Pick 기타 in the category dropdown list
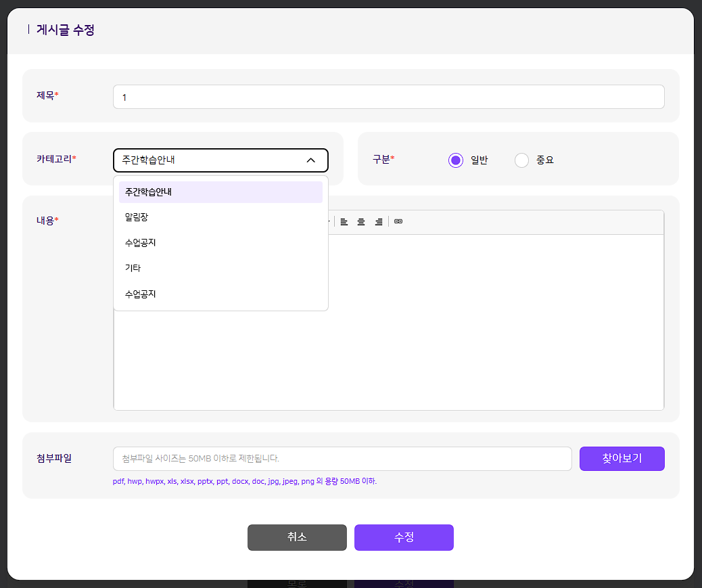 (220, 268)
